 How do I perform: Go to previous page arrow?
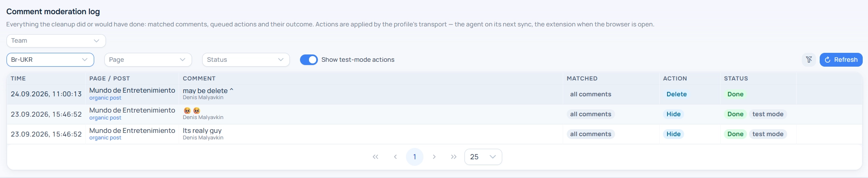[395, 157]
